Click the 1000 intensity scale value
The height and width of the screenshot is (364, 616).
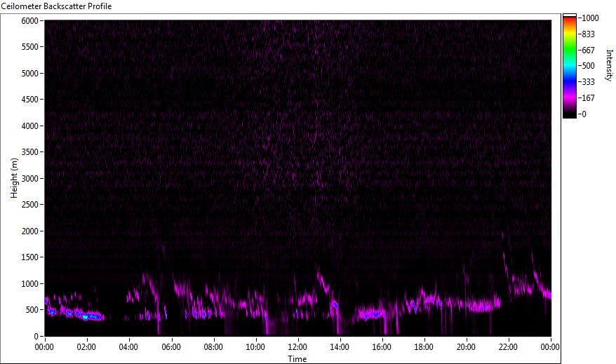(591, 18)
